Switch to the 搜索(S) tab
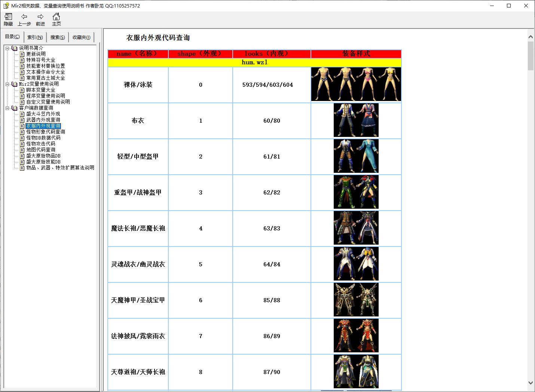Viewport: 535px width, 392px height. pyautogui.click(x=57, y=37)
